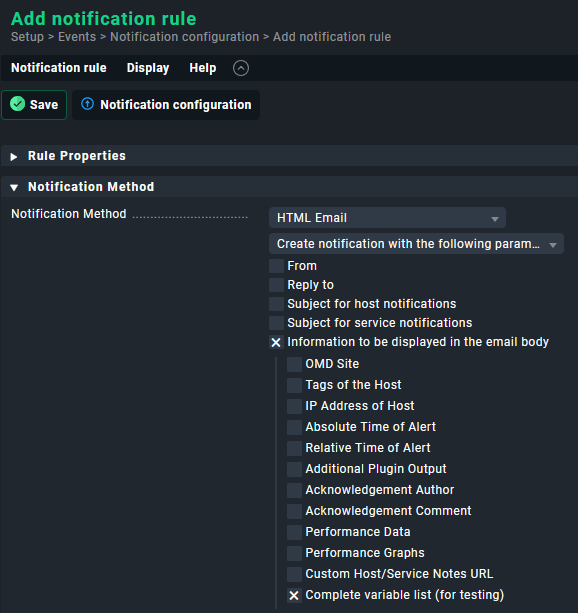Open the HTML Email method dropdown
Image resolution: width=578 pixels, height=613 pixels.
coord(387,218)
